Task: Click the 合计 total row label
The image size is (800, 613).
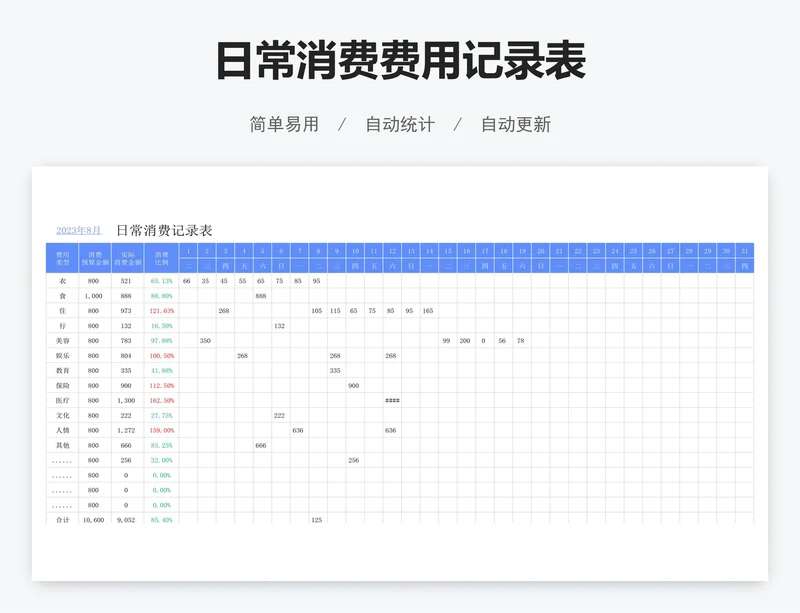Action: 62,520
